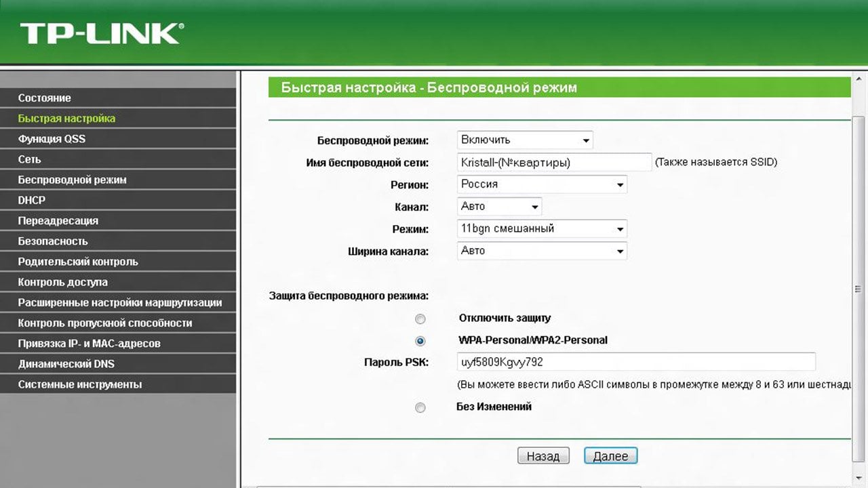This screenshot has height=488, width=868.
Task: Click the Беспроводной режим: form label
Action: click(x=373, y=141)
